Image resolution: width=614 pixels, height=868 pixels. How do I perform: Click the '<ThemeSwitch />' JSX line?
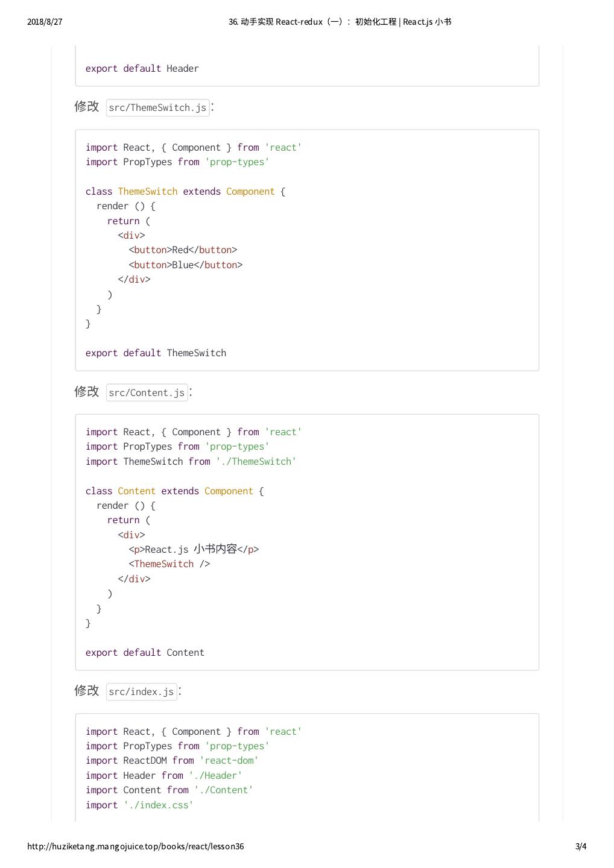pyautogui.click(x=169, y=564)
